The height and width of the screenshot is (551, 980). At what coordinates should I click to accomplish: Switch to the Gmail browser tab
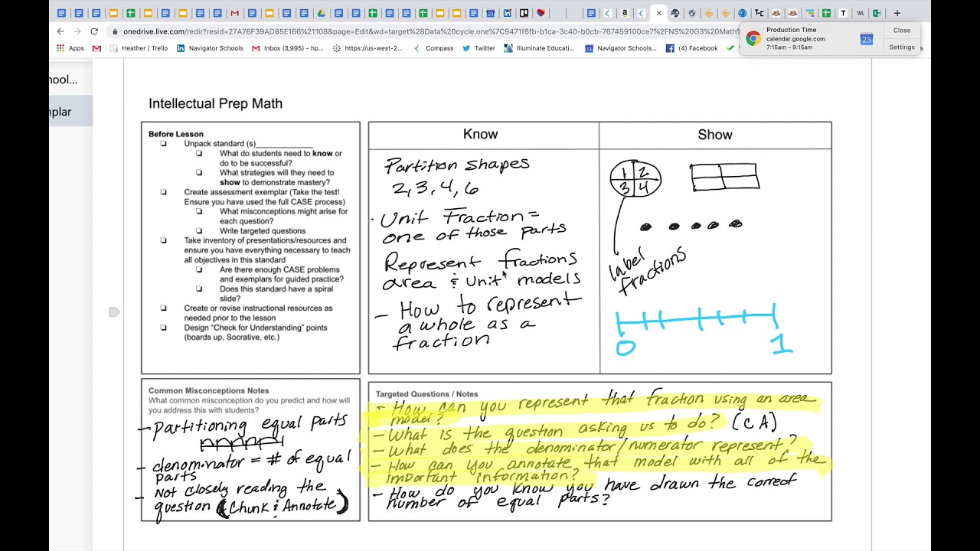coord(234,13)
